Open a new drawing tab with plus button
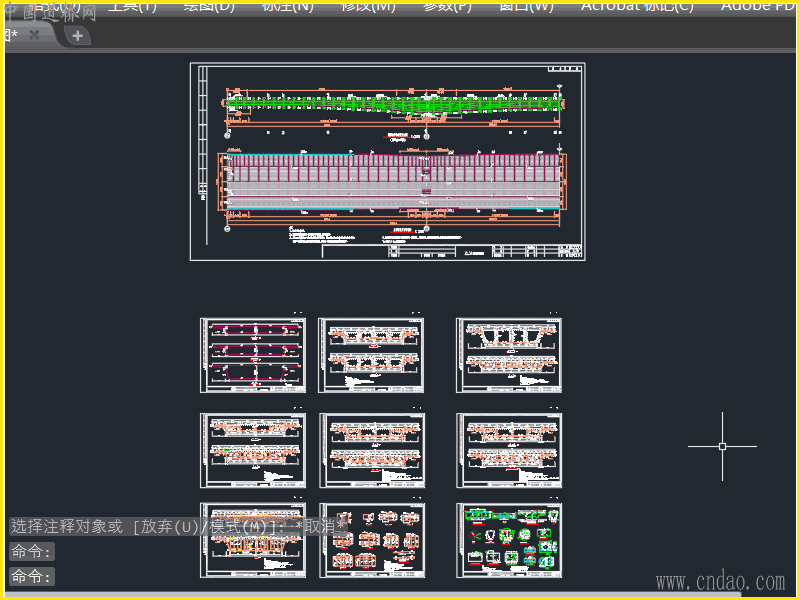800x600 pixels. point(78,36)
